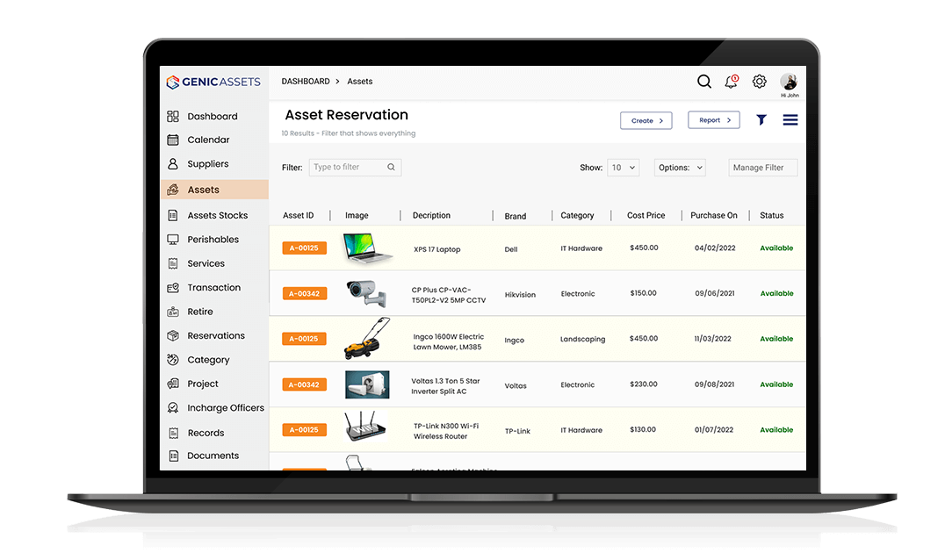Click the Type to filter input

(355, 168)
